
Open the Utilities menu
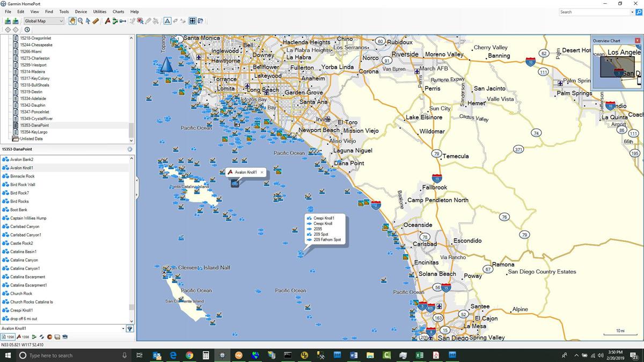(100, 11)
